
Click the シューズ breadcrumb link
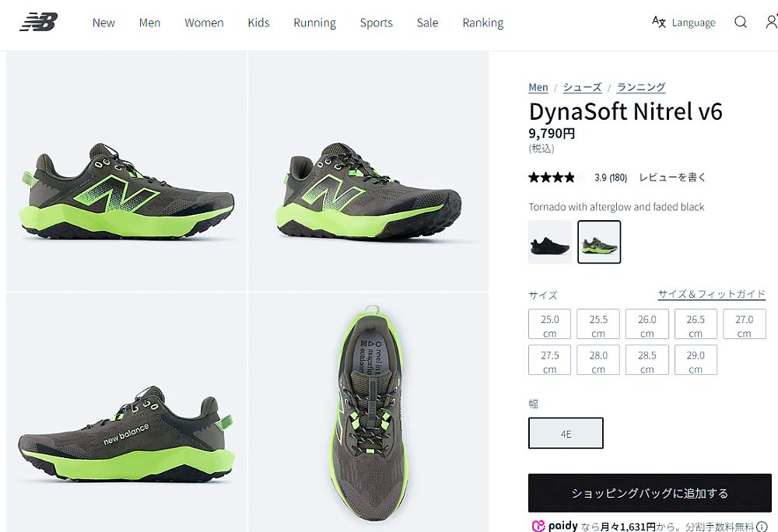[582, 87]
